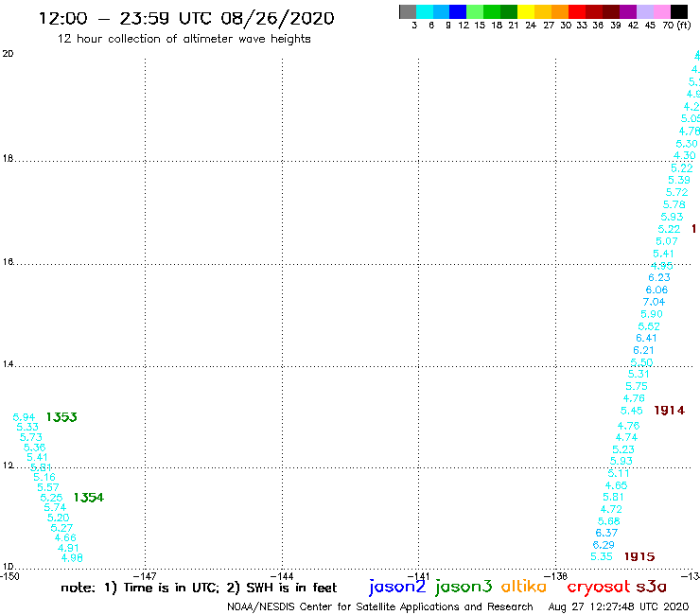This screenshot has width=700, height=615.
Task: Click the 5.07 wave height value
Action: 667,241
